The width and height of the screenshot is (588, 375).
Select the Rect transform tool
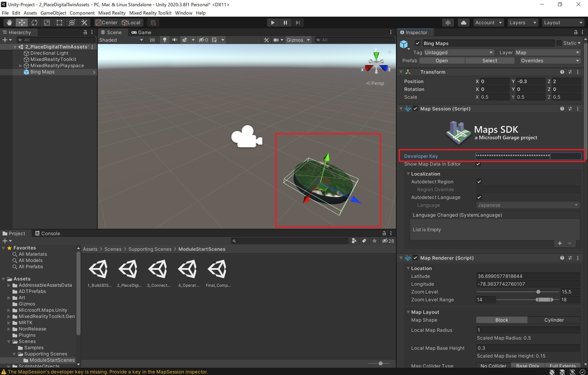click(x=59, y=23)
